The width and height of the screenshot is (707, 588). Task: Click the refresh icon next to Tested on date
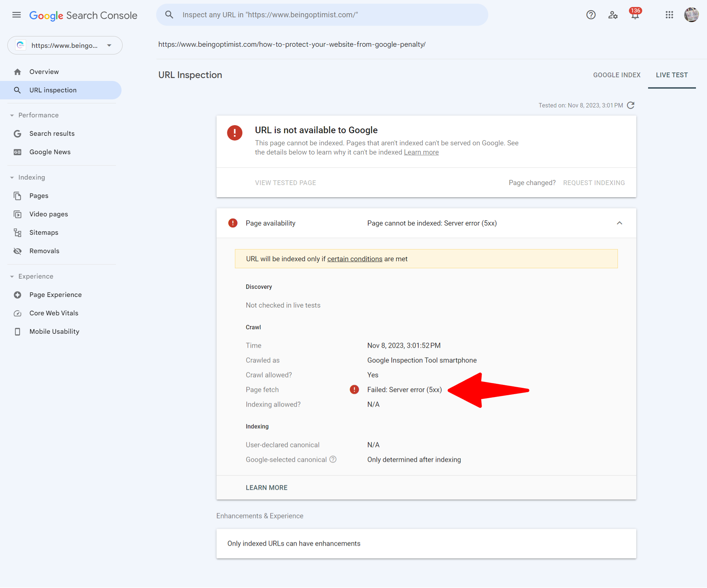click(x=631, y=105)
